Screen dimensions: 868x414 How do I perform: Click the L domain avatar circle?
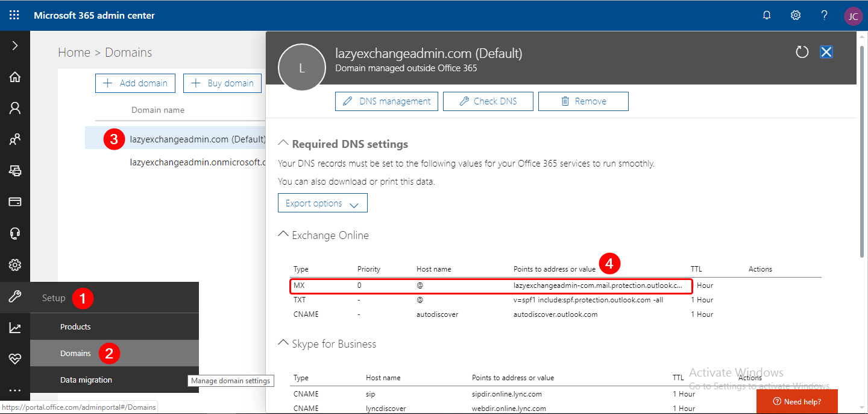coord(301,68)
